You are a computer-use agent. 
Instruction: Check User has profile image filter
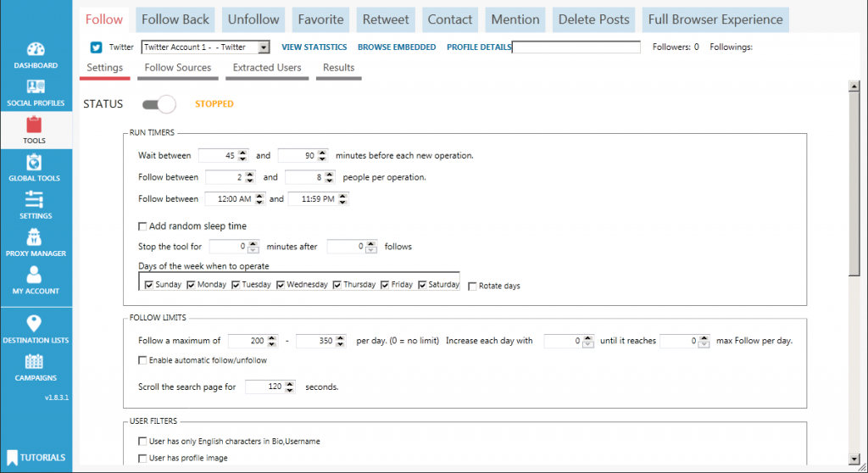pyautogui.click(x=142, y=458)
